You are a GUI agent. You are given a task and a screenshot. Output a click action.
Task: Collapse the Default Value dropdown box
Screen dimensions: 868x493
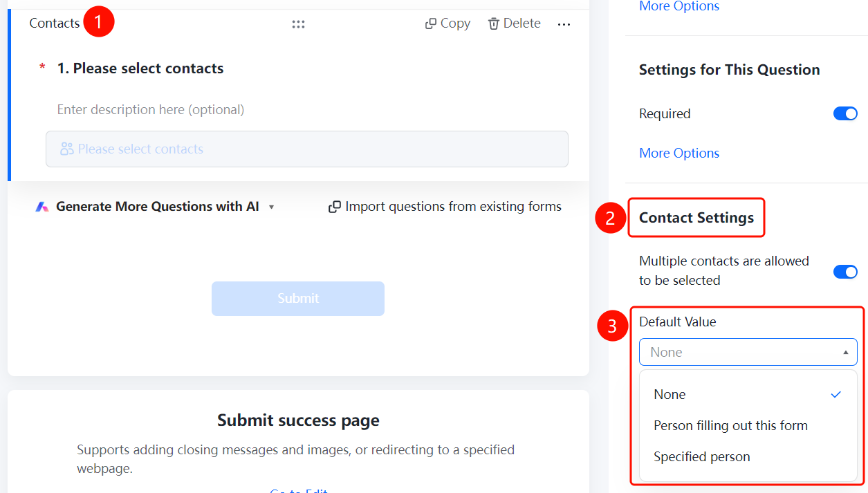coord(748,352)
